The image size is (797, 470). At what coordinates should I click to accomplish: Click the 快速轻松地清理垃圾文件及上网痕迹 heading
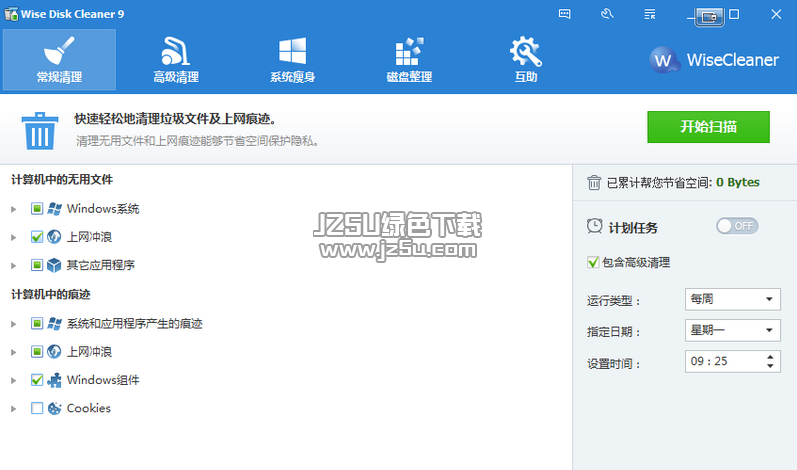click(175, 119)
